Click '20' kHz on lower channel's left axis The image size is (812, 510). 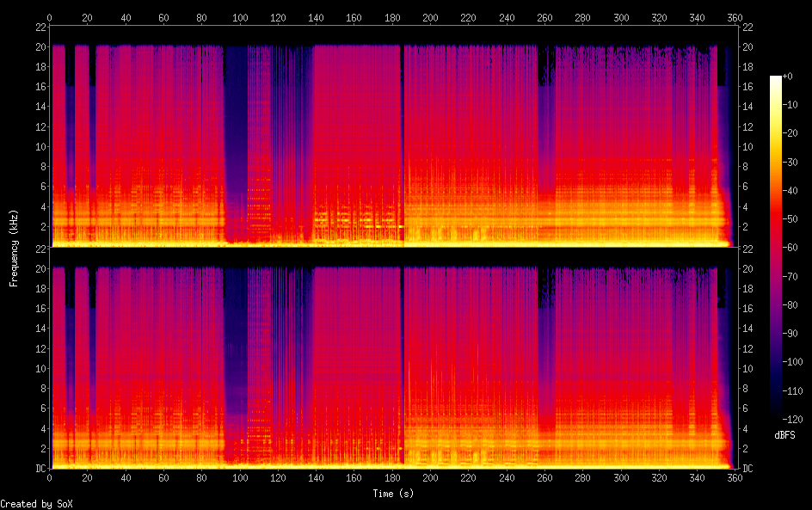40,268
